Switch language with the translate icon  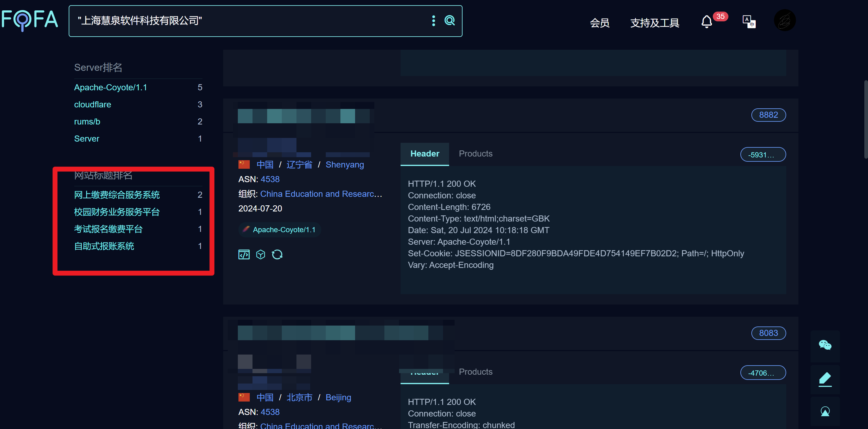749,22
